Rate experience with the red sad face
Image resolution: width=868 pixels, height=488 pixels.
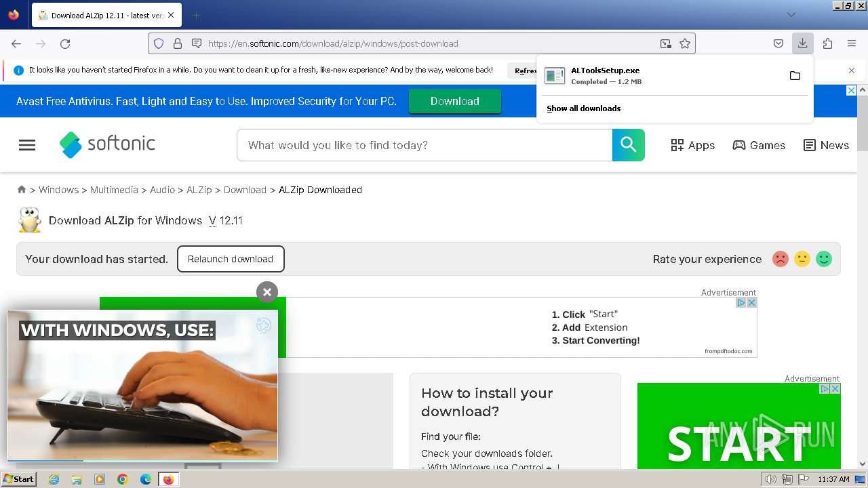tap(781, 259)
